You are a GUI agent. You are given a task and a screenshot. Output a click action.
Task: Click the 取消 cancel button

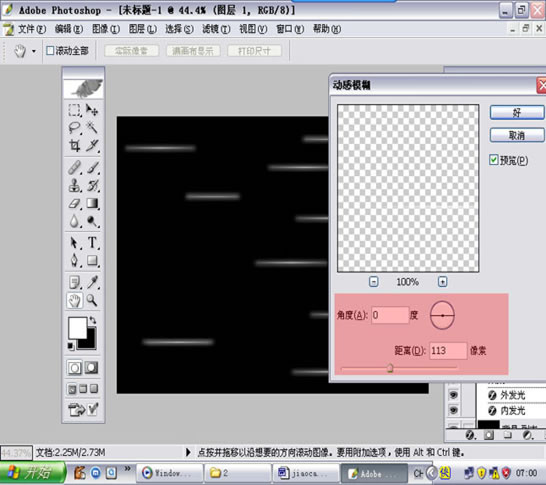(x=517, y=135)
